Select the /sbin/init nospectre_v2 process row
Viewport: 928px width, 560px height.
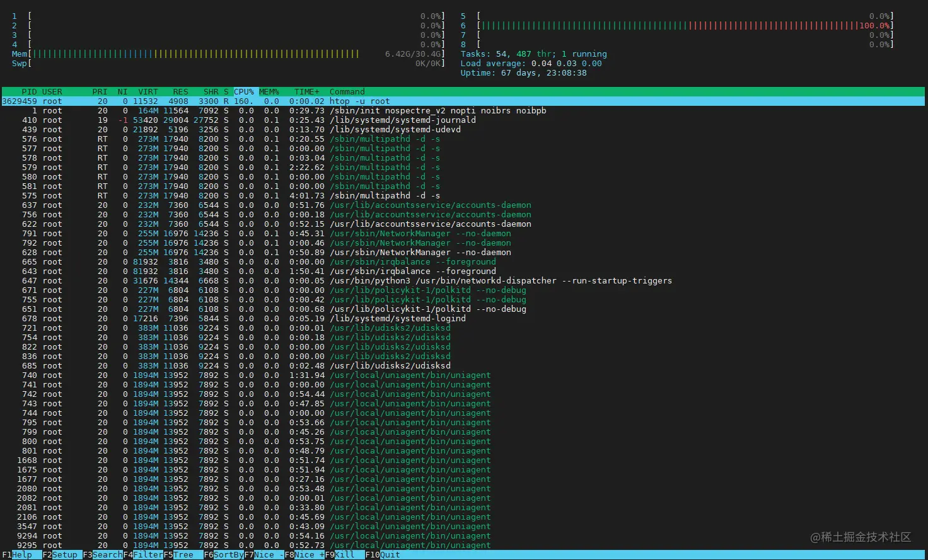[463, 111]
